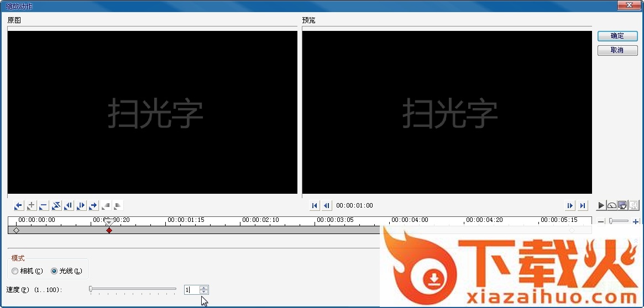Viewport: 644px width, 308px height.
Task: Move the keyframe to the right
Action: point(81,206)
